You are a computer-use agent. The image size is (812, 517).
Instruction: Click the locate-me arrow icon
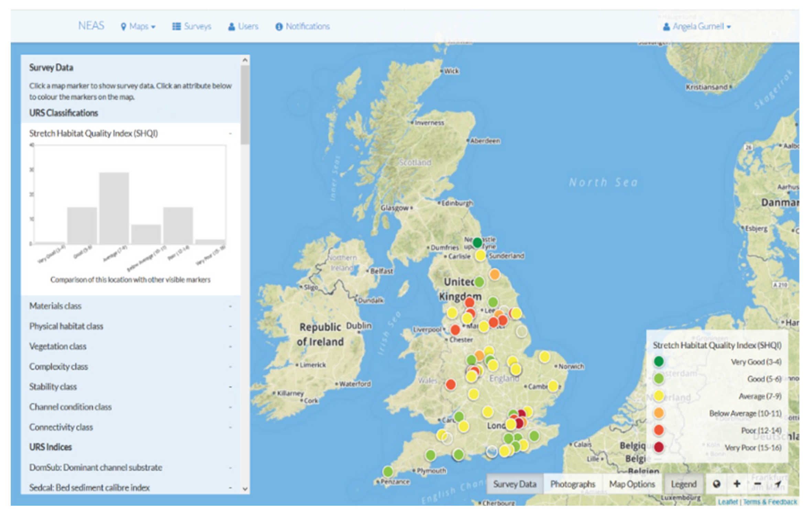(x=778, y=484)
